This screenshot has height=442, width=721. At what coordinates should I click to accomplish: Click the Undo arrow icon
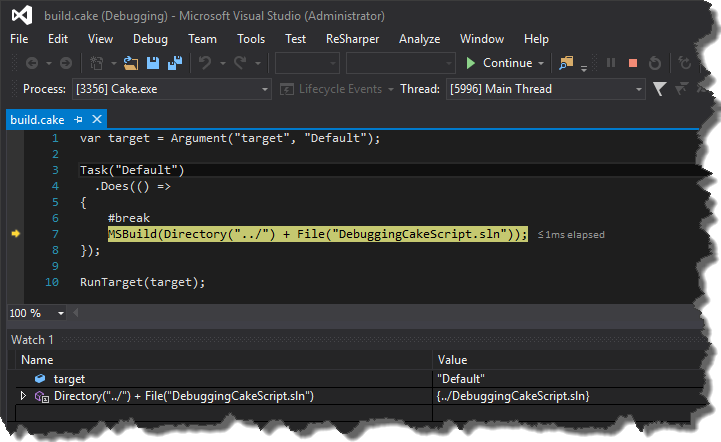205,63
